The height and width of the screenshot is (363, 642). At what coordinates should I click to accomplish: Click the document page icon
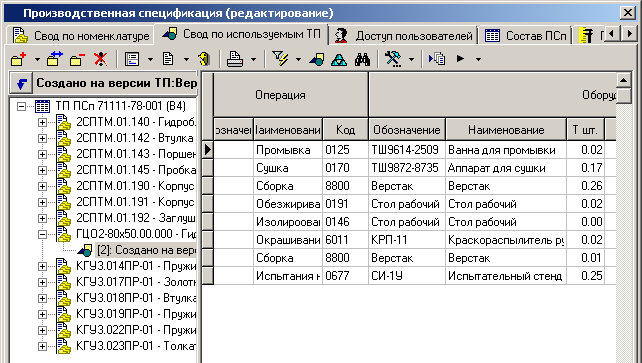(x=168, y=59)
